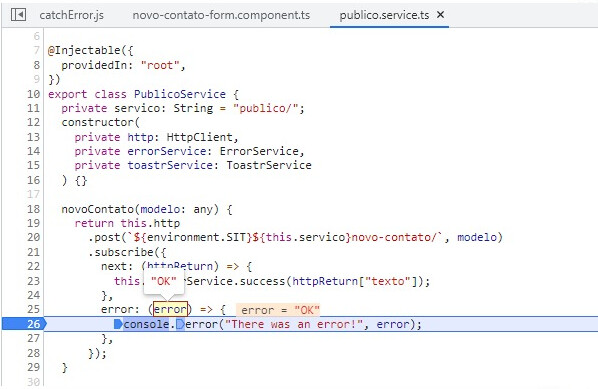The width and height of the screenshot is (598, 389).
Task: Click the "There was an error!" string
Action: click(294, 324)
